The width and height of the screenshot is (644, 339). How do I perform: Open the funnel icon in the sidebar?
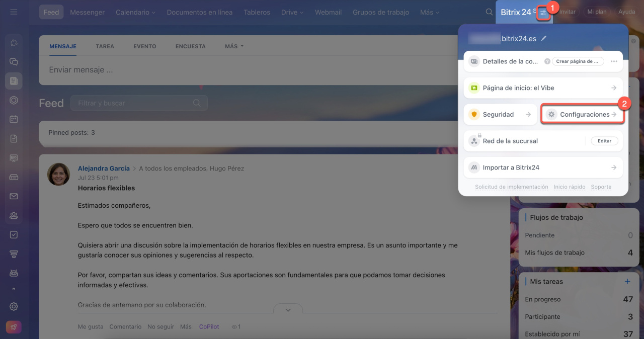(x=14, y=254)
